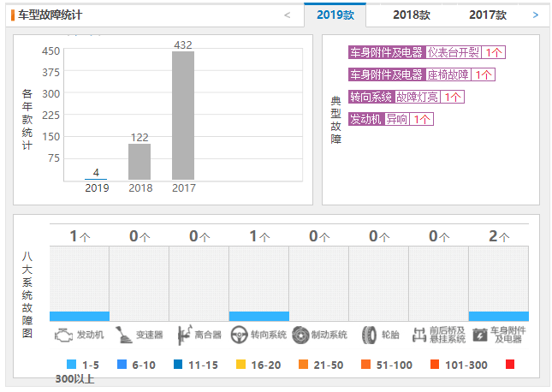Open the 座椅故障 fault tag
This screenshot has height=392, width=552.
[x=448, y=74]
